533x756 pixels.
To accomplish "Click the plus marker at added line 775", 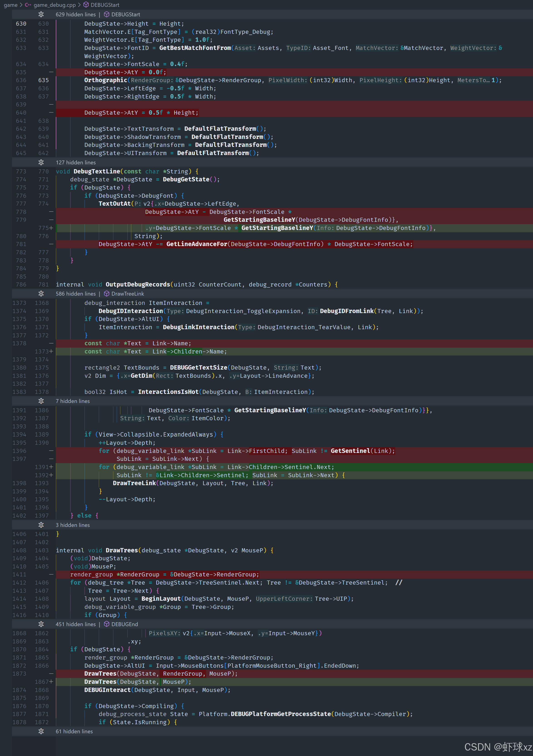I will point(51,228).
